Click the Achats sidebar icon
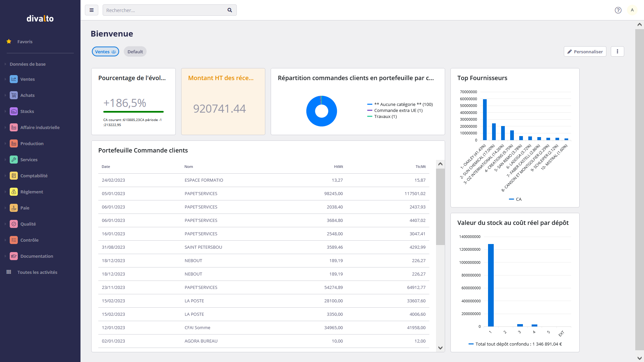The height and width of the screenshot is (362, 644). 14,95
